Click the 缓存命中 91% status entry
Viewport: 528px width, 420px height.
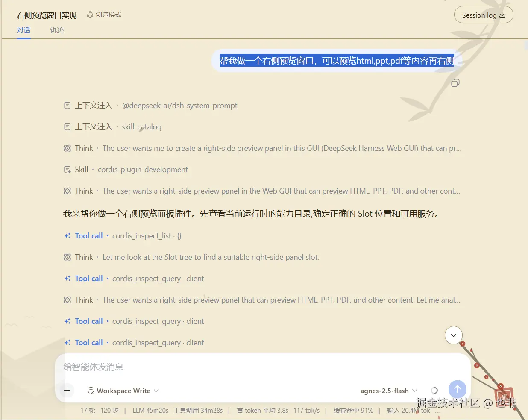pos(353,411)
